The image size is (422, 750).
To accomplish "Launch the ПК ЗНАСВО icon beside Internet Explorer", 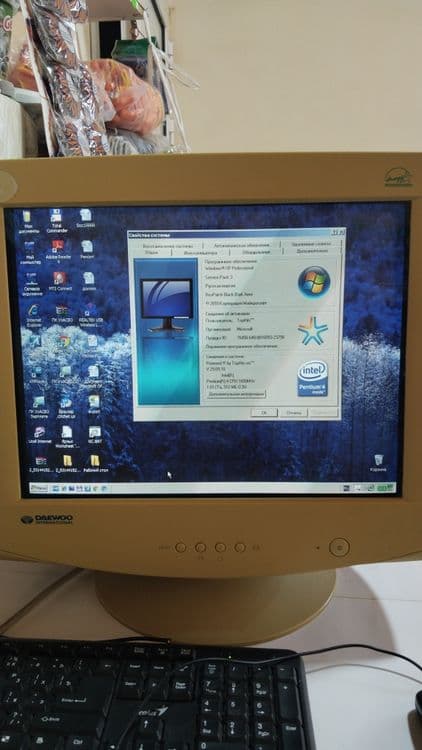I will tap(62, 314).
